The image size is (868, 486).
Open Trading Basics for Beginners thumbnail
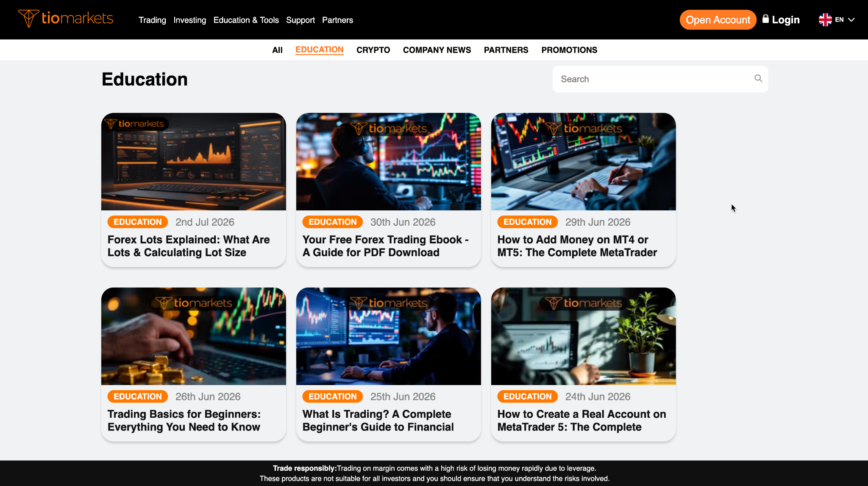[x=193, y=336]
